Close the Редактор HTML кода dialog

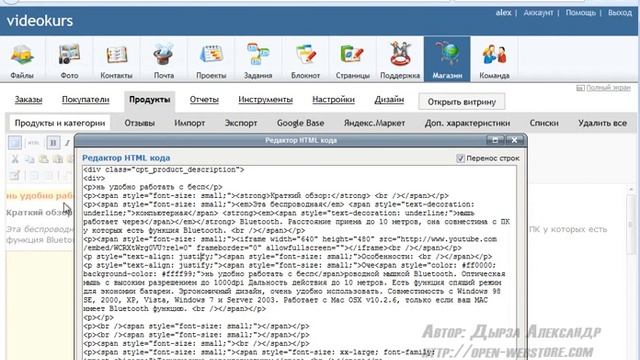514,140
